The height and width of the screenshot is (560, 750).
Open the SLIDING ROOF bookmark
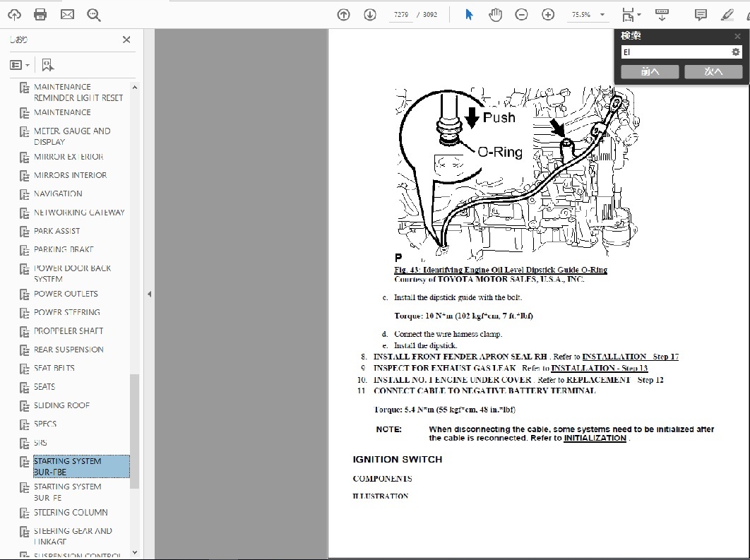61,405
